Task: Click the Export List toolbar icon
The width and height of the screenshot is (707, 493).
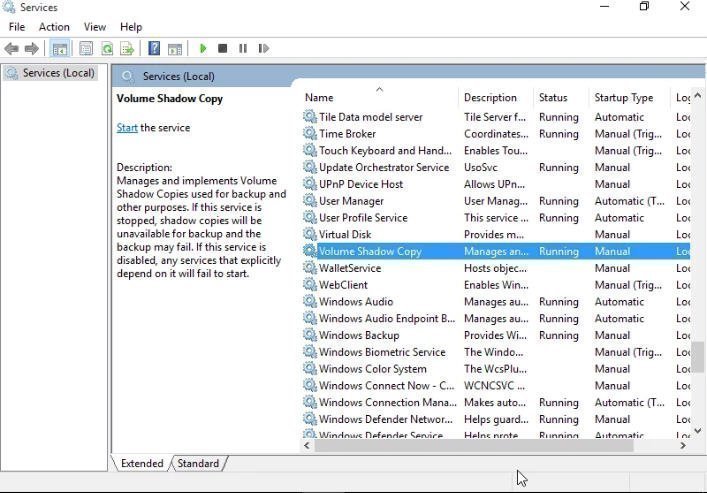Action: click(127, 48)
